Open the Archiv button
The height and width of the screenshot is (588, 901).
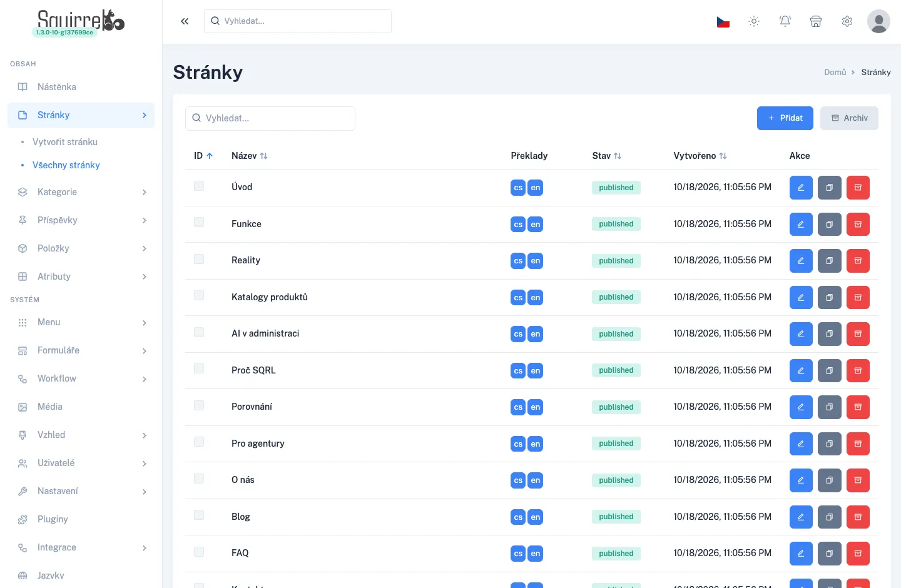849,118
